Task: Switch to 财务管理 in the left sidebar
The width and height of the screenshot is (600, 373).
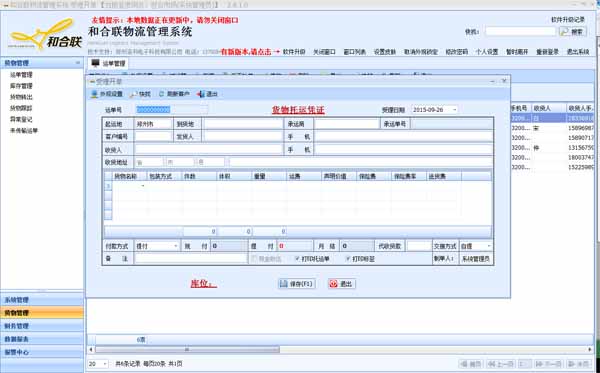Action: [42, 326]
